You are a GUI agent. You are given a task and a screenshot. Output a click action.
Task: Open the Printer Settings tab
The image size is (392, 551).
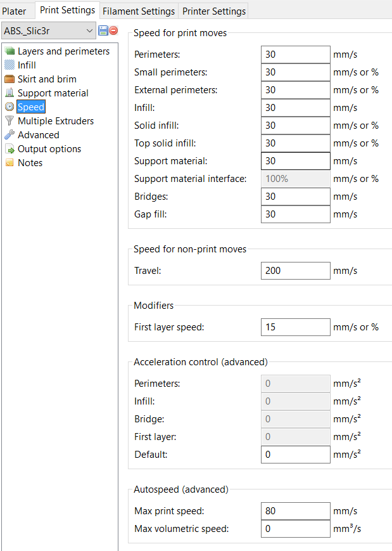[213, 11]
